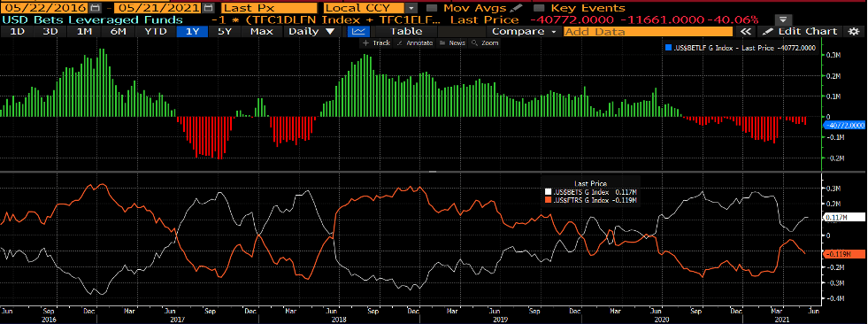
Task: Open the end date calendar picker
Action: click(x=208, y=8)
